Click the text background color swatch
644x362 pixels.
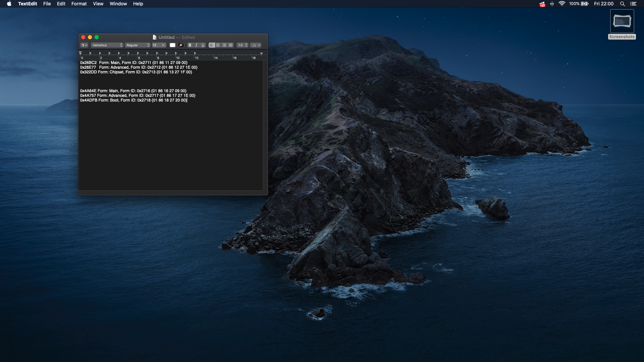181,45
